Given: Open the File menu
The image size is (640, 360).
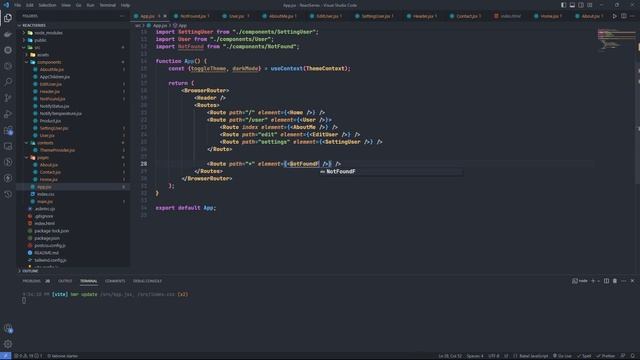Looking at the screenshot, I should 18,5.
